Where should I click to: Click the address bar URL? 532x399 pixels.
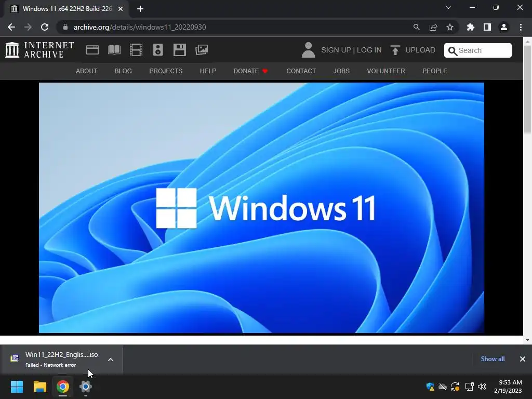tap(140, 27)
